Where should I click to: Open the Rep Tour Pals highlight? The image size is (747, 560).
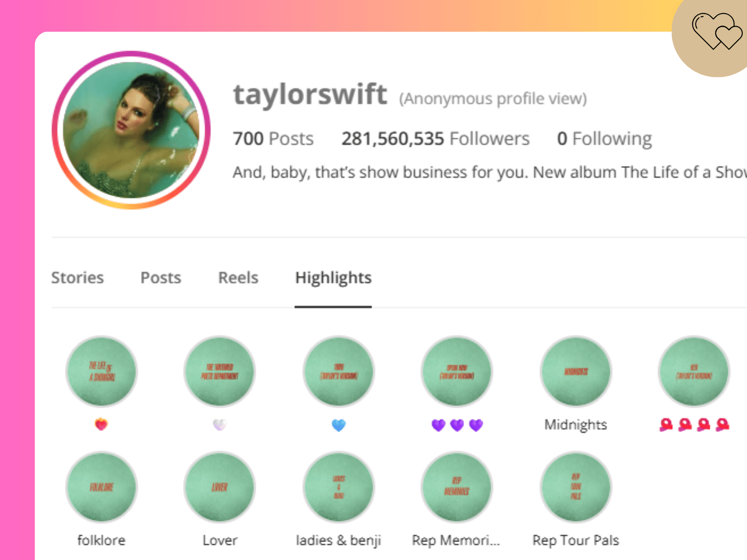(x=576, y=487)
